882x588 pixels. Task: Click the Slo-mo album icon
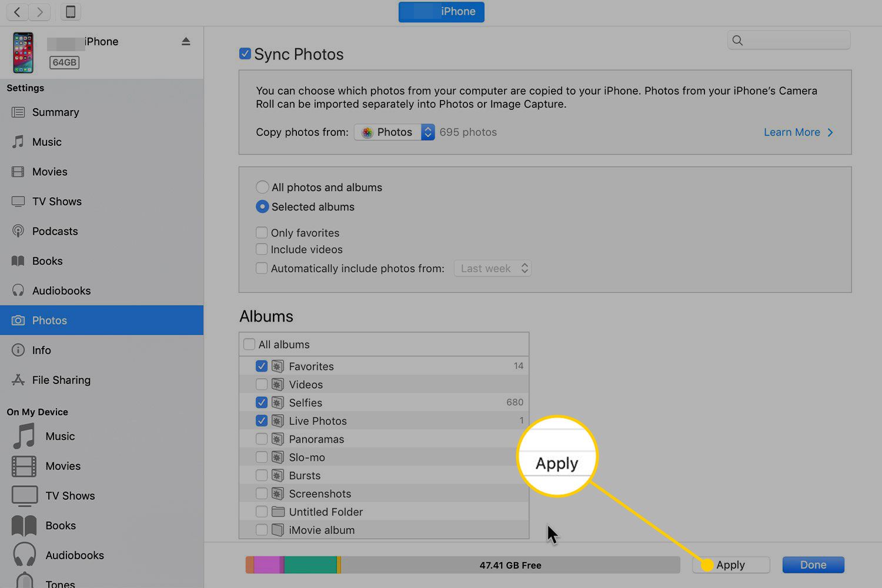pyautogui.click(x=278, y=457)
